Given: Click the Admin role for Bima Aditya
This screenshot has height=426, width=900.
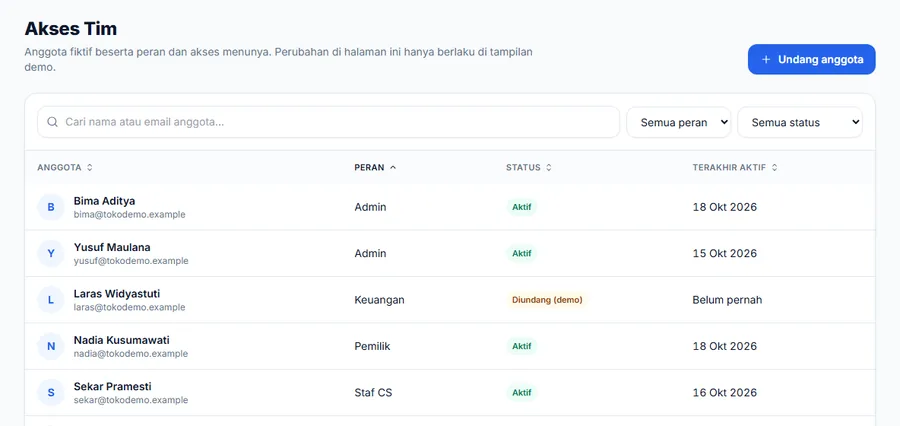Looking at the screenshot, I should click(x=370, y=207).
